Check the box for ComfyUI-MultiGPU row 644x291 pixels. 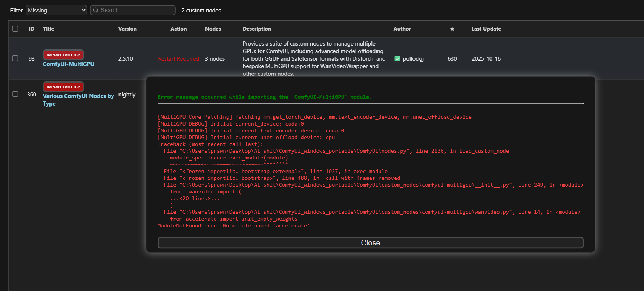pyautogui.click(x=15, y=58)
